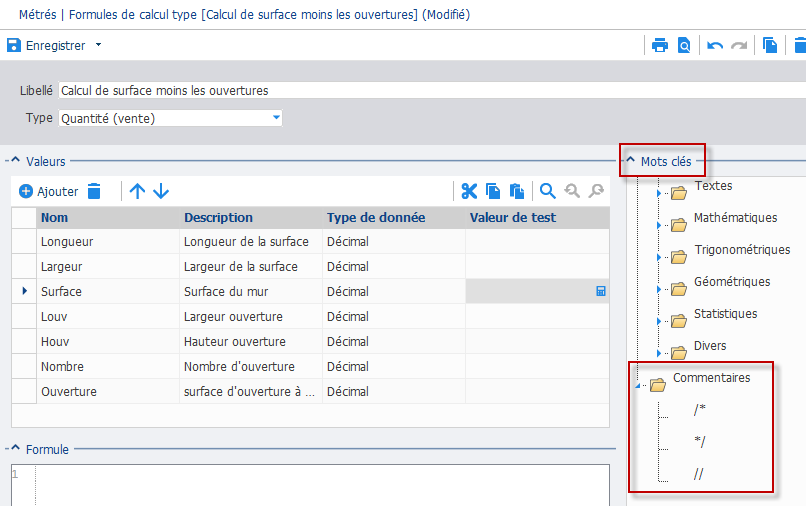Screen dimensions: 806x506
Task: Cut selection using scissors icon
Action: click(469, 191)
